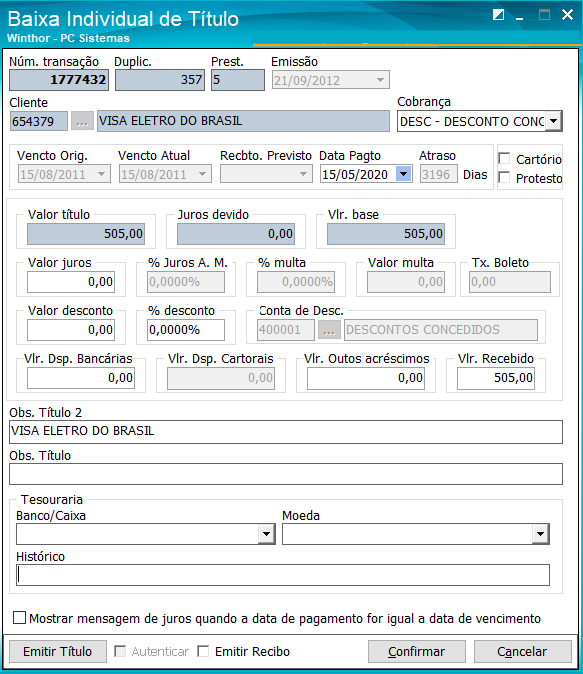This screenshot has width=583, height=674.
Task: Focus the Histórico text field
Action: pos(283,575)
